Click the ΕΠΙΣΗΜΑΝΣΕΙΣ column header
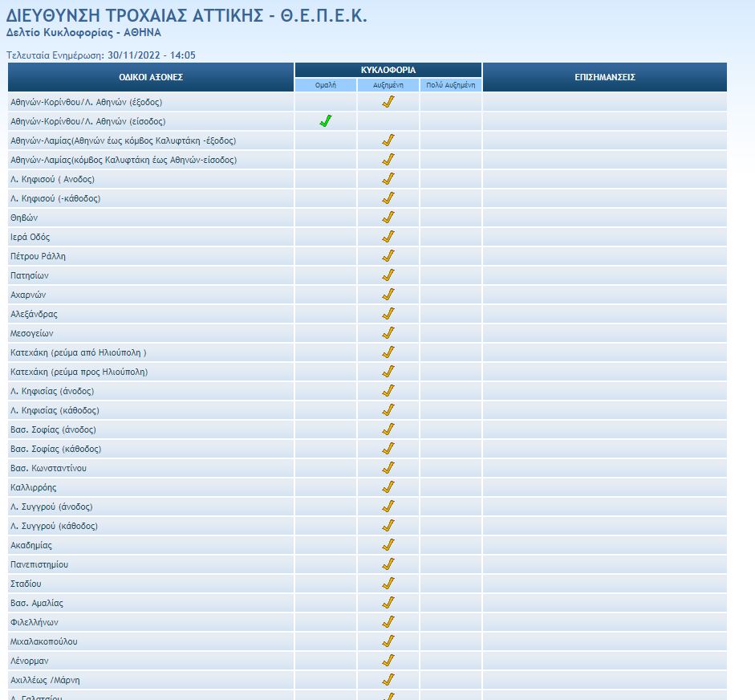755x700 pixels. 605,77
